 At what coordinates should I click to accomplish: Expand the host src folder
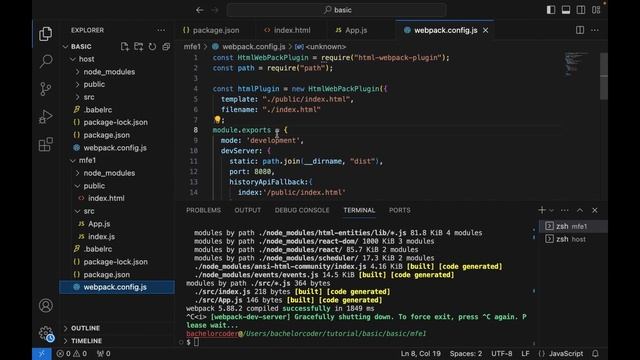(78, 97)
